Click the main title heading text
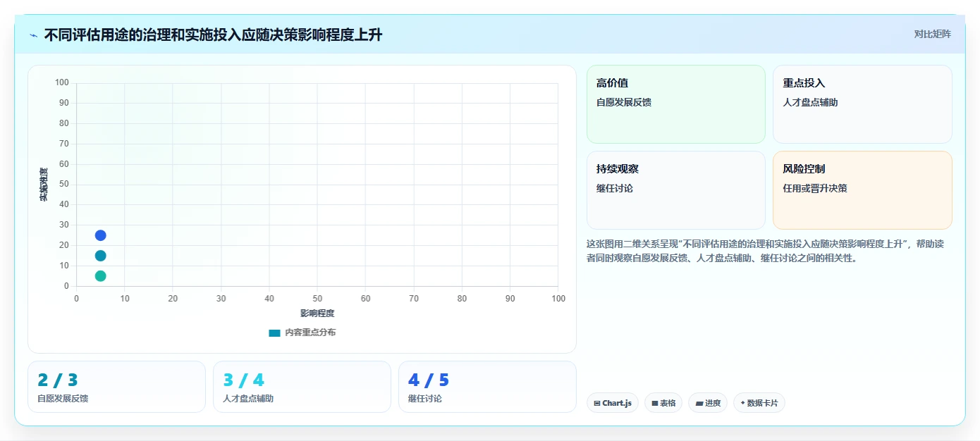Screen dimensions: 980x441 click(213, 35)
